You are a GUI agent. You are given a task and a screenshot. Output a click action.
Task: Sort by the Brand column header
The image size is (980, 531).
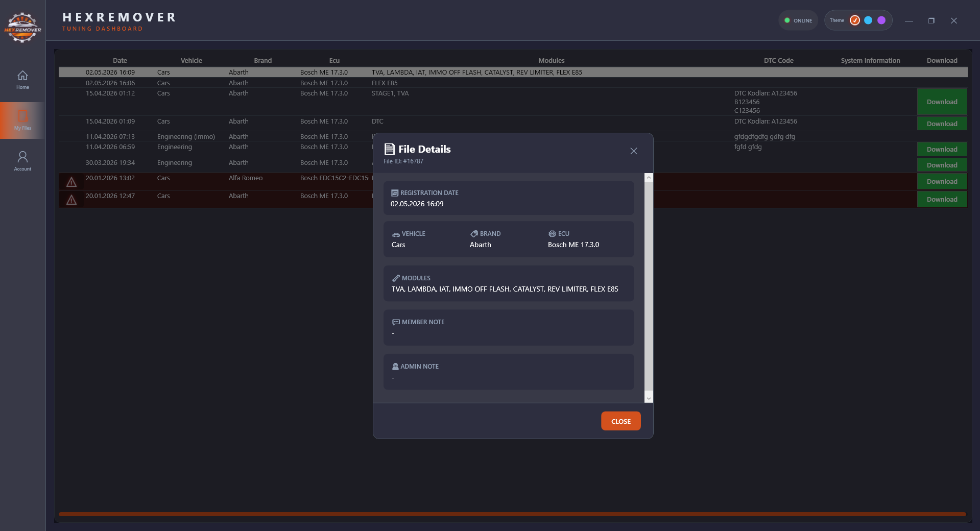[x=263, y=60]
